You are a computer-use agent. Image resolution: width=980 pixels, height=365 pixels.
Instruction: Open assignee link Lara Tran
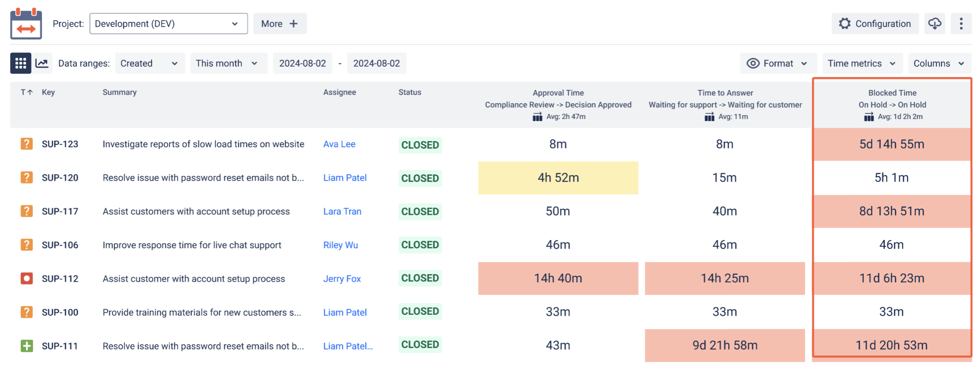[x=342, y=211]
